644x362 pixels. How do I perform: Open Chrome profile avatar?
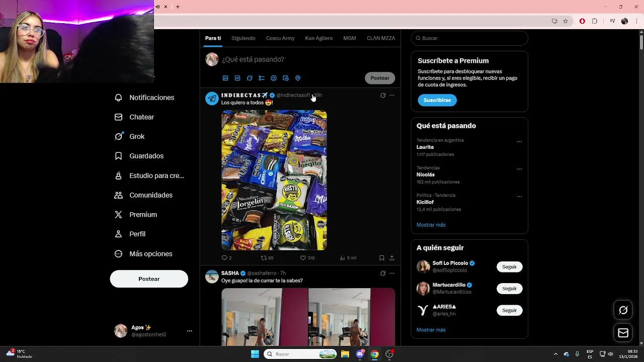pos(624,21)
